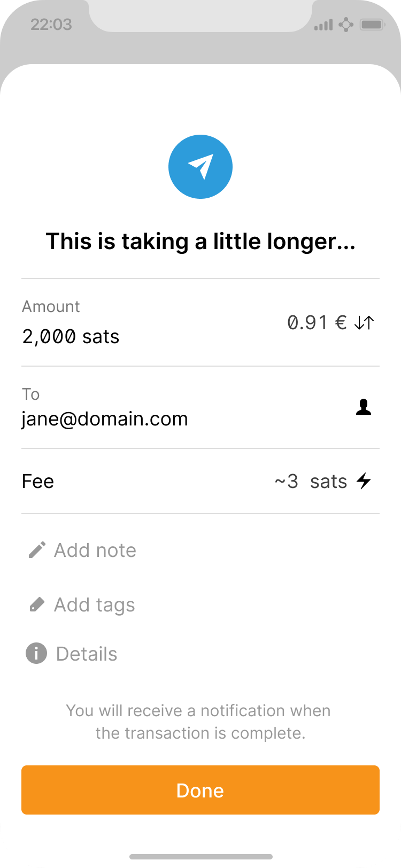Tap the signal strength status icon

tap(323, 25)
